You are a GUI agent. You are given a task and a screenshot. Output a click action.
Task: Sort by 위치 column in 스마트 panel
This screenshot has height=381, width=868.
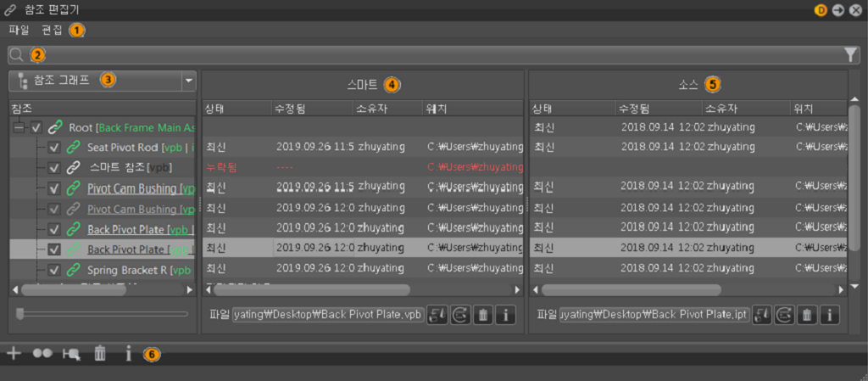pos(472,108)
